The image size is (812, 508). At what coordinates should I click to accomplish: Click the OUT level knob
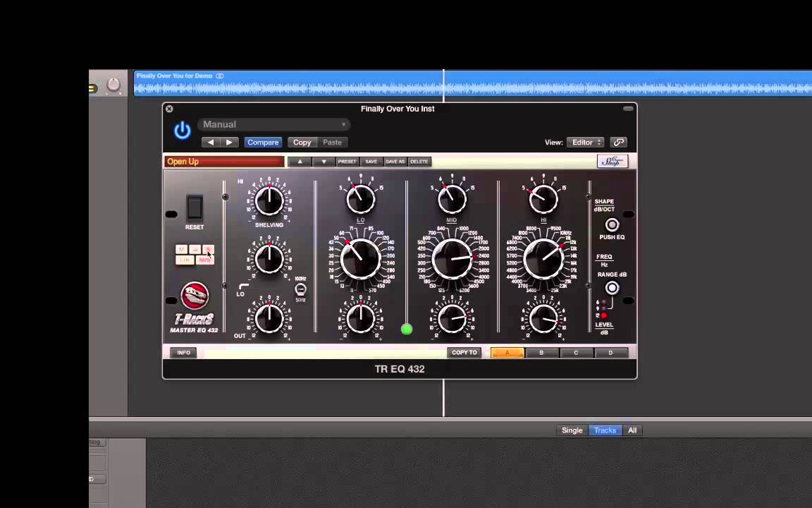269,318
